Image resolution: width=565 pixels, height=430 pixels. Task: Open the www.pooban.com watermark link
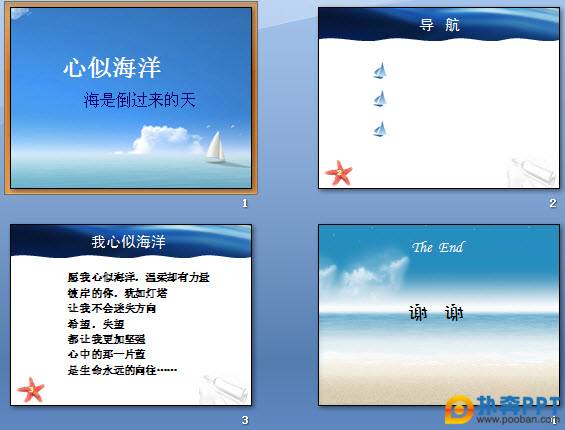(517, 419)
